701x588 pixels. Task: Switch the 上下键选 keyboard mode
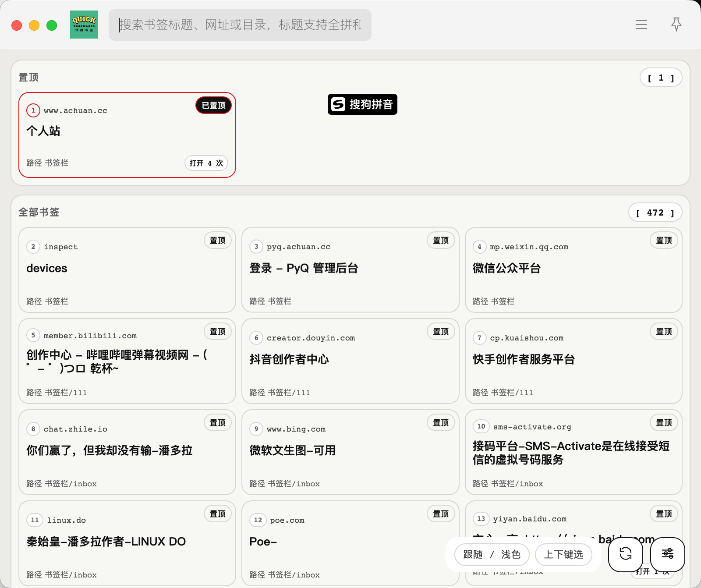click(563, 555)
